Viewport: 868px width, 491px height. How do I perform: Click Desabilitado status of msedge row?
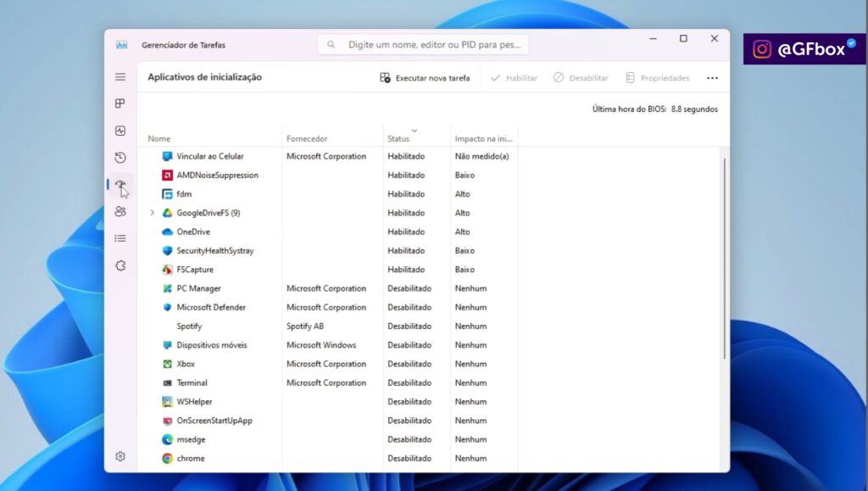point(409,439)
